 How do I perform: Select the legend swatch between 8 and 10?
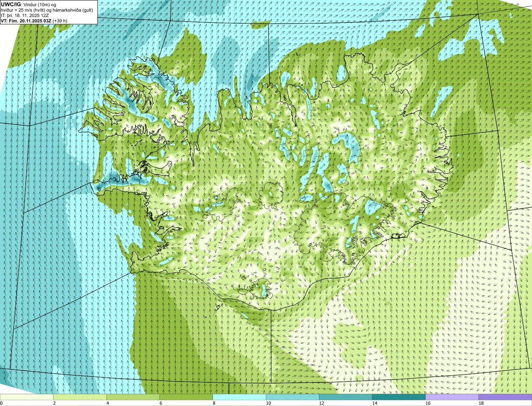coord(239,397)
